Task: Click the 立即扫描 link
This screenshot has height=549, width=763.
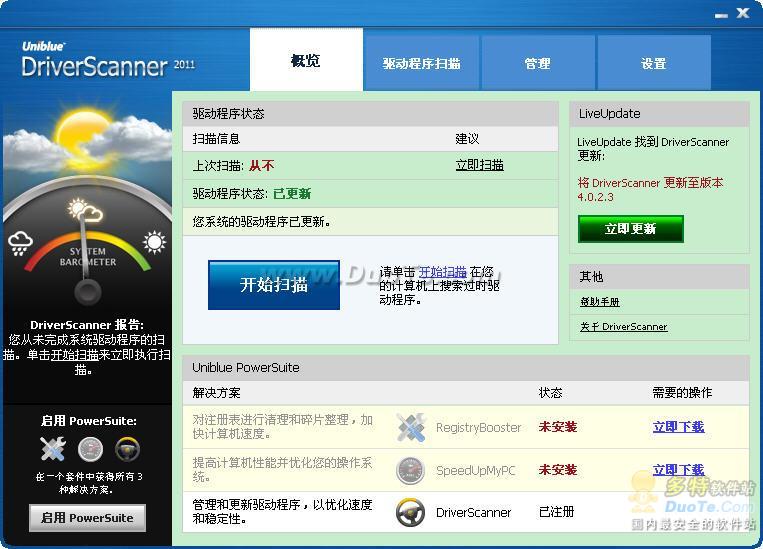Action: coord(479,165)
